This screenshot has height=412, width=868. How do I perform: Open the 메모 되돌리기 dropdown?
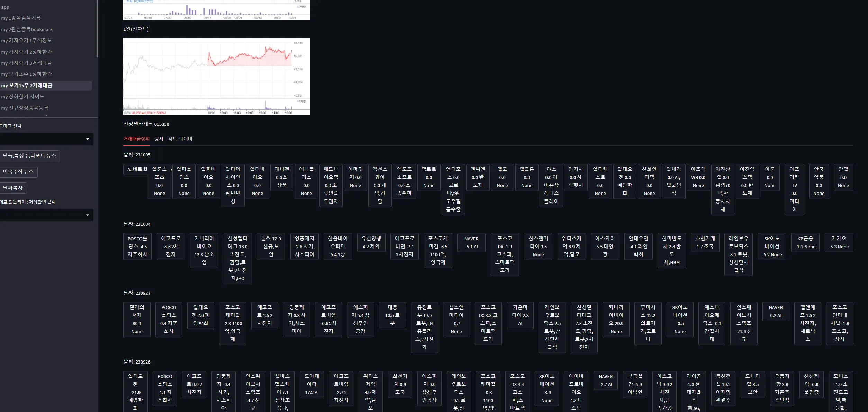click(46, 215)
